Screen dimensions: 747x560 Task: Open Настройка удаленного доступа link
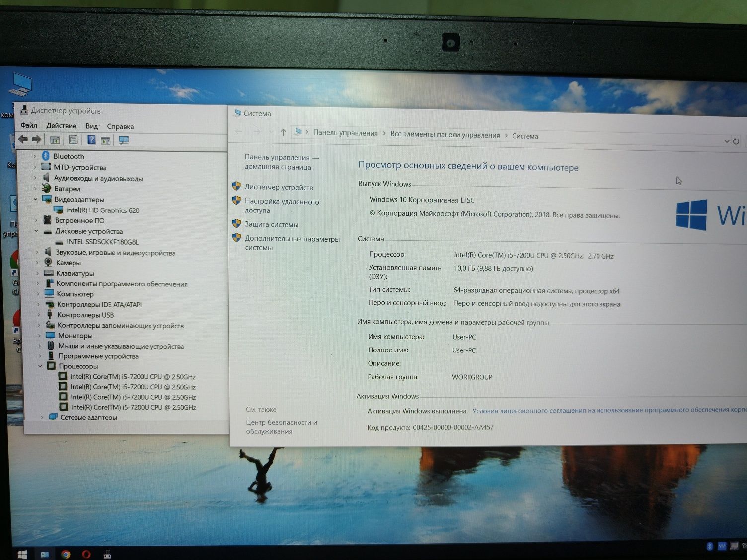point(282,206)
